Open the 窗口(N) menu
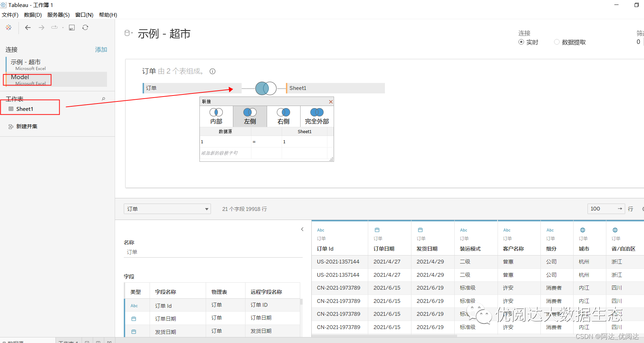 click(84, 15)
